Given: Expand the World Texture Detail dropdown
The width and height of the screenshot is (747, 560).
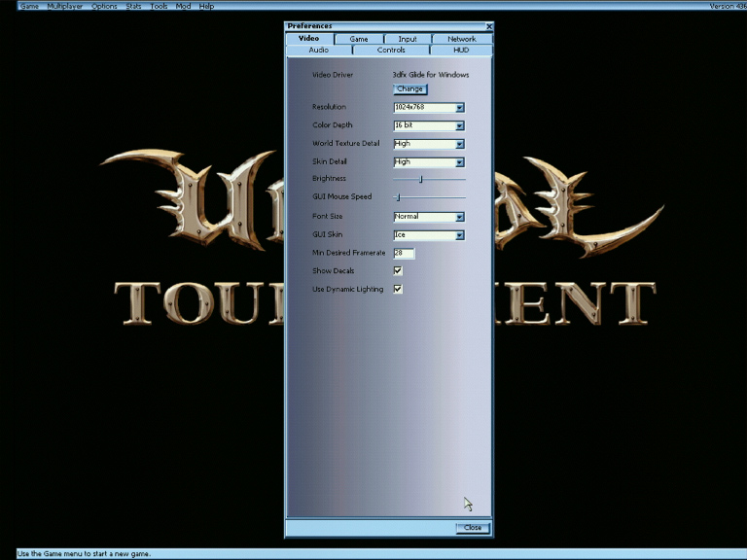Looking at the screenshot, I should click(460, 144).
